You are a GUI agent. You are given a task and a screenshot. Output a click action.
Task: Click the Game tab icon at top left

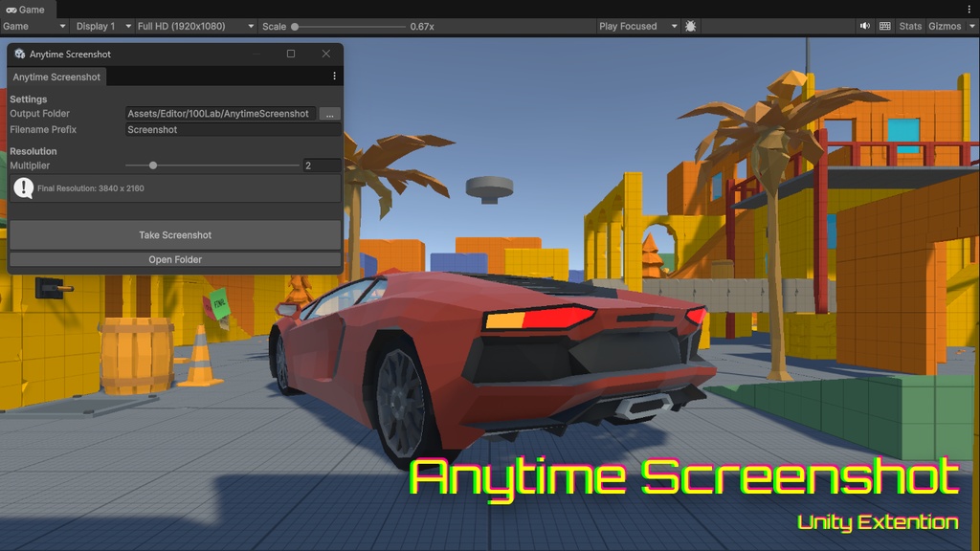[x=11, y=10]
